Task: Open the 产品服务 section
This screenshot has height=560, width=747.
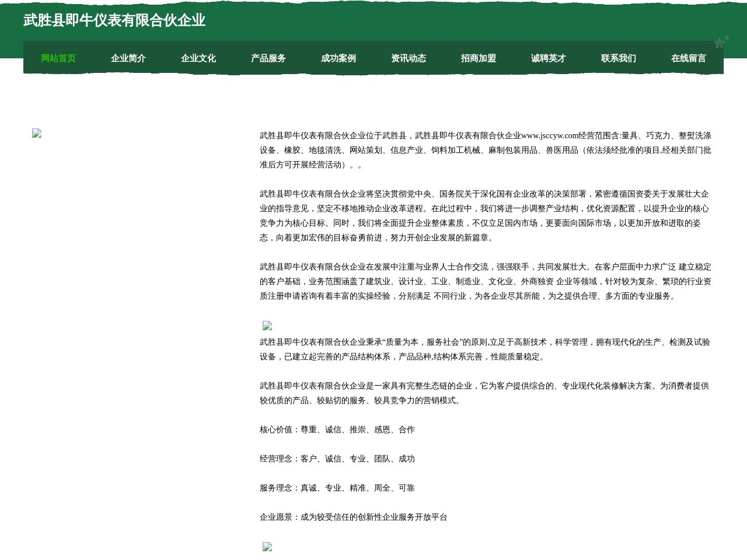Action: (268, 58)
